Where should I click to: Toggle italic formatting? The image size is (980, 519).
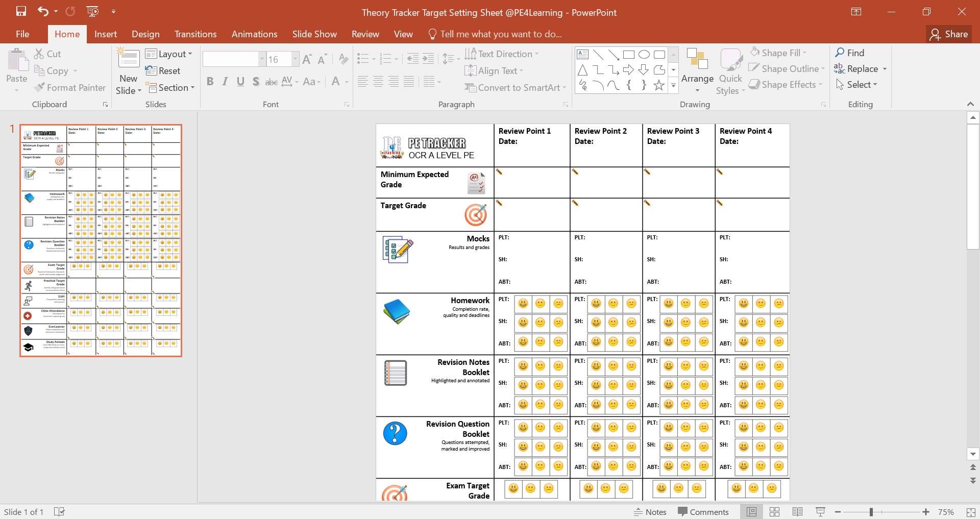pos(225,81)
